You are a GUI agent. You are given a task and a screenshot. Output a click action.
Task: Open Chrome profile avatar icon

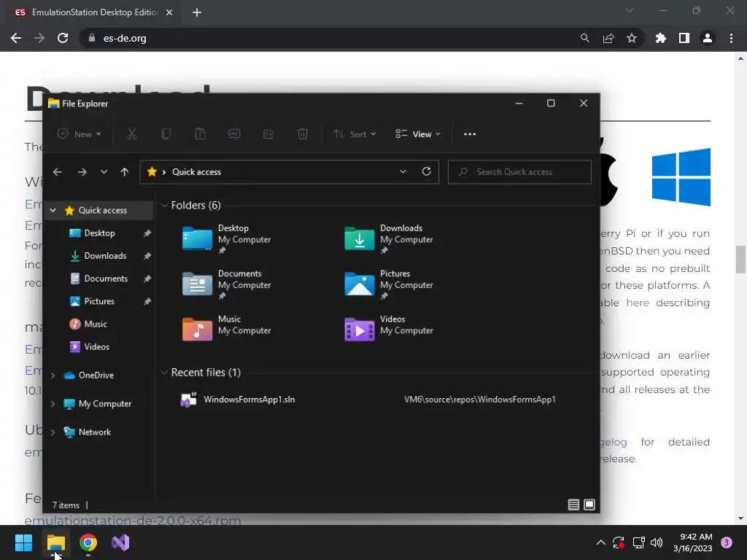coord(708,38)
